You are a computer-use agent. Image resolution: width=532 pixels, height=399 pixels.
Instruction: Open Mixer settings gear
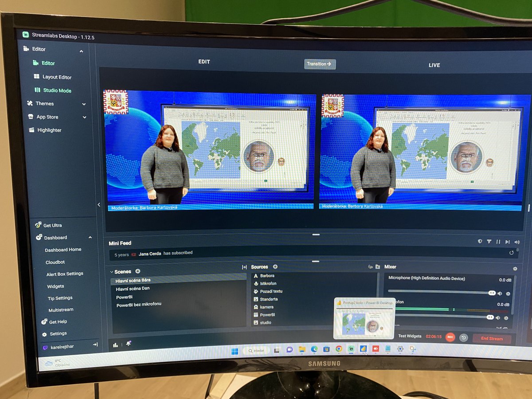[x=515, y=269]
